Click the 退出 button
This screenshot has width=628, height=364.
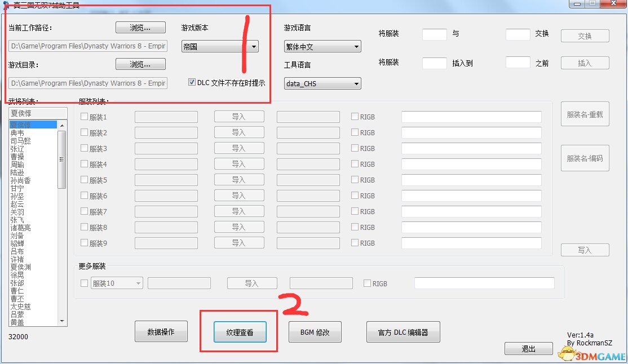point(528,349)
